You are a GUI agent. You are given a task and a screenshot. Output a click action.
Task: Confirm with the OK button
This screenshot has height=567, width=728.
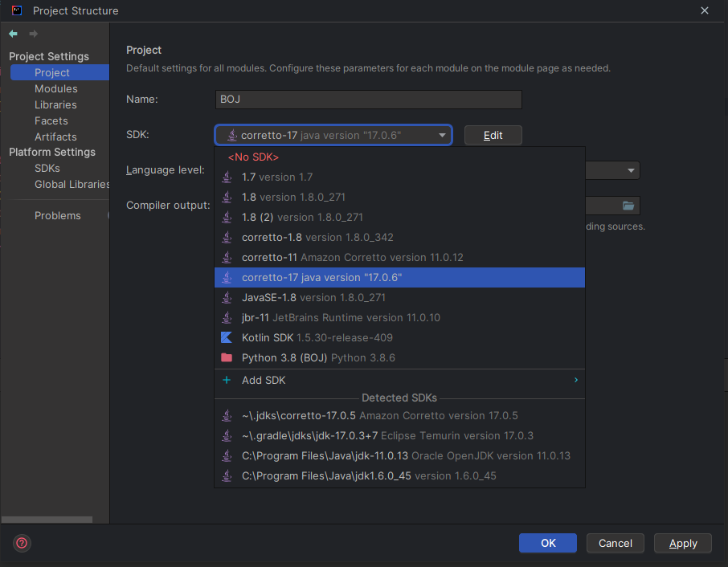[548, 543]
